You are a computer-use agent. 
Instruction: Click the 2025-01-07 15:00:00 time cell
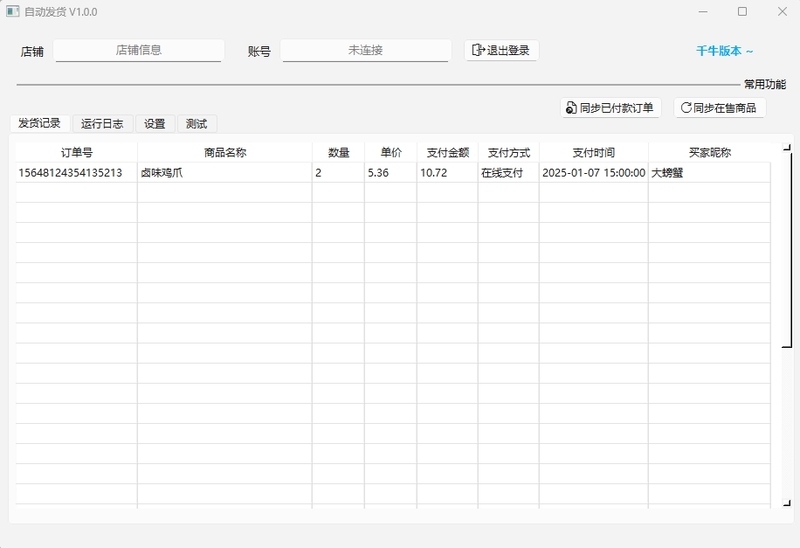[x=593, y=172]
